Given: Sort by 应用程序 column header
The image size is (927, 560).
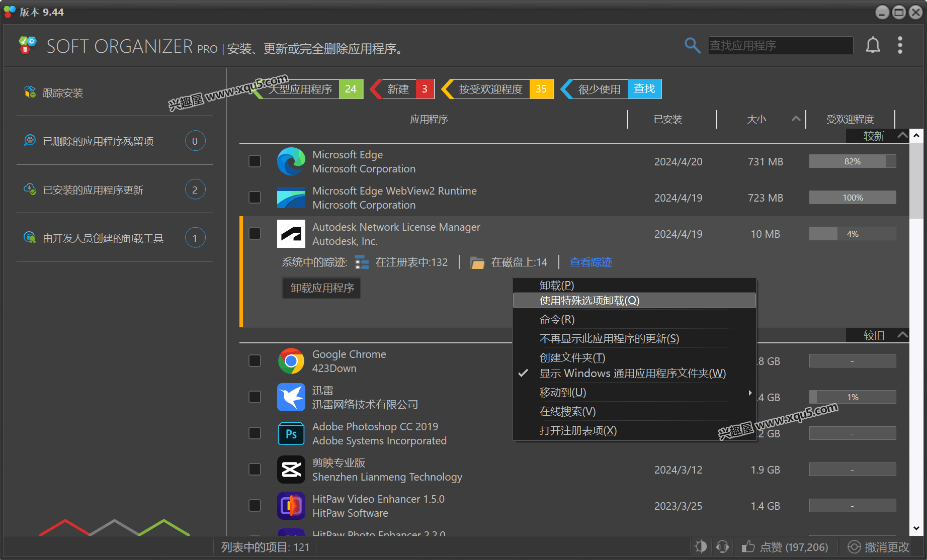Looking at the screenshot, I should click(x=429, y=119).
